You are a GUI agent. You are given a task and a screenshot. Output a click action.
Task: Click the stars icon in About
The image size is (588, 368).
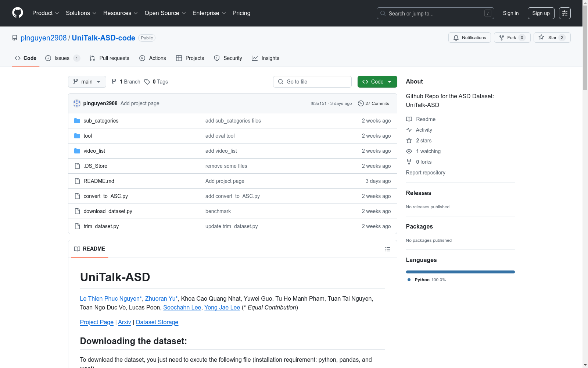tap(409, 141)
